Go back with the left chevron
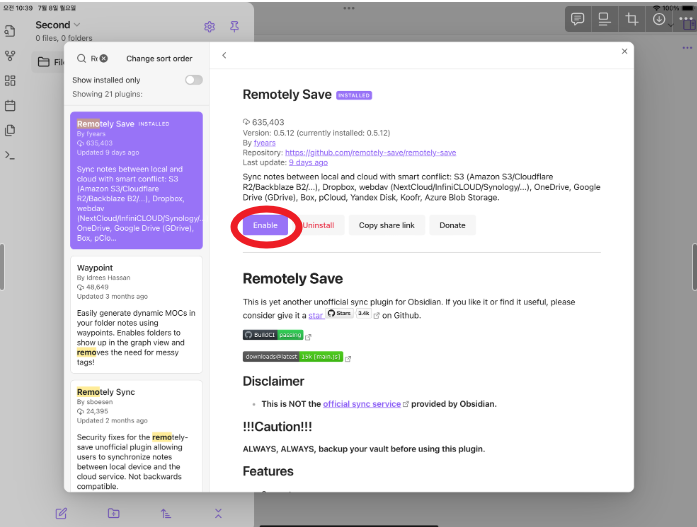Screen dimensions: 697x527 tap(224, 55)
